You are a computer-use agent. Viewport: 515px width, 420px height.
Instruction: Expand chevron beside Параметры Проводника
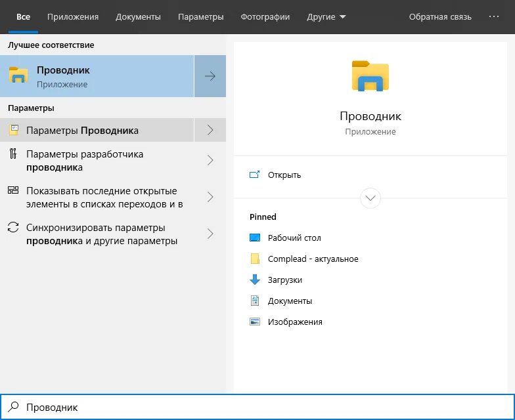[210, 130]
